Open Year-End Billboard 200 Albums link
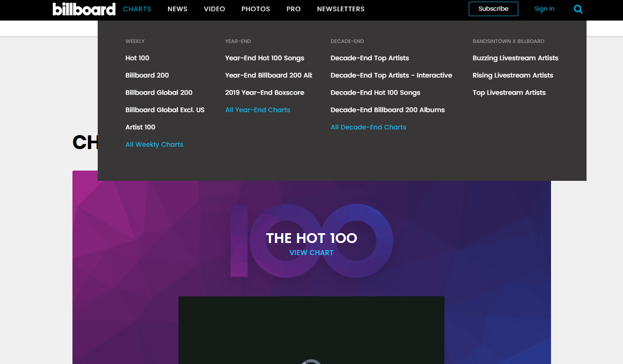Screen dimensions: 623x364 click(269, 75)
